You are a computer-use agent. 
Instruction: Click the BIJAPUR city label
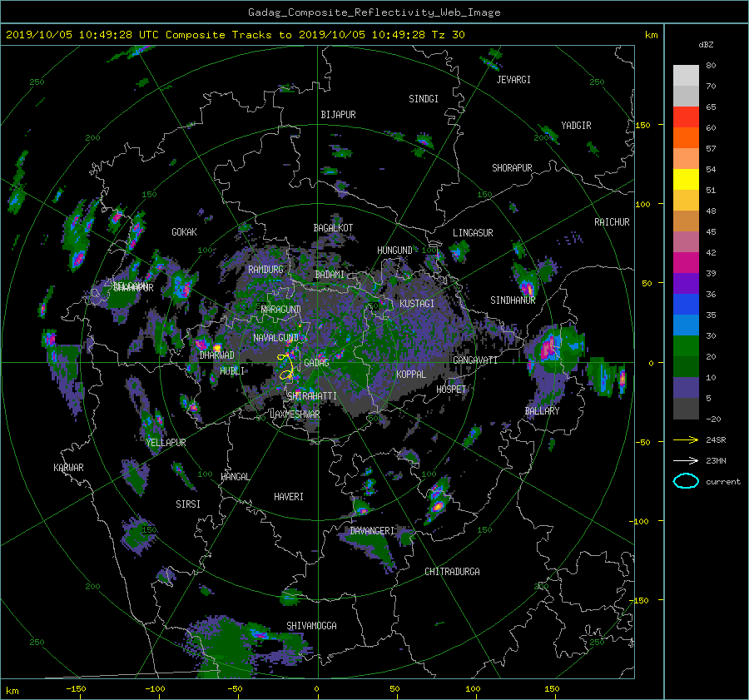338,115
